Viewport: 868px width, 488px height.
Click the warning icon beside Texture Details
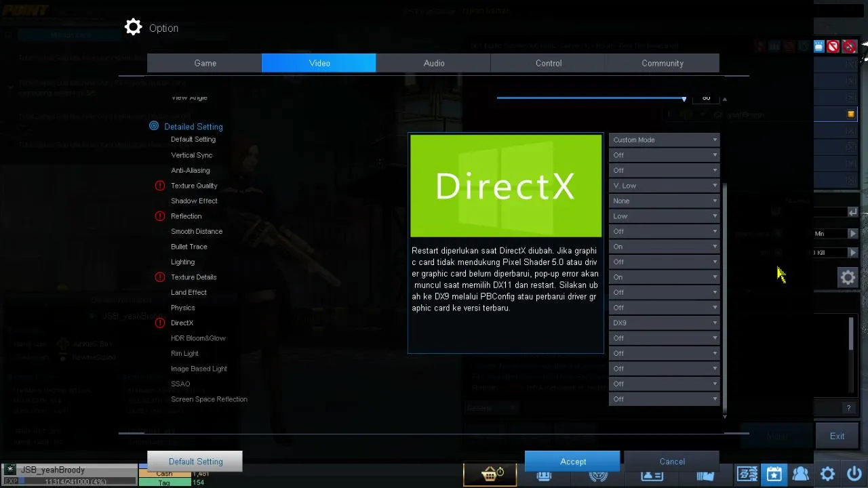[x=160, y=277]
